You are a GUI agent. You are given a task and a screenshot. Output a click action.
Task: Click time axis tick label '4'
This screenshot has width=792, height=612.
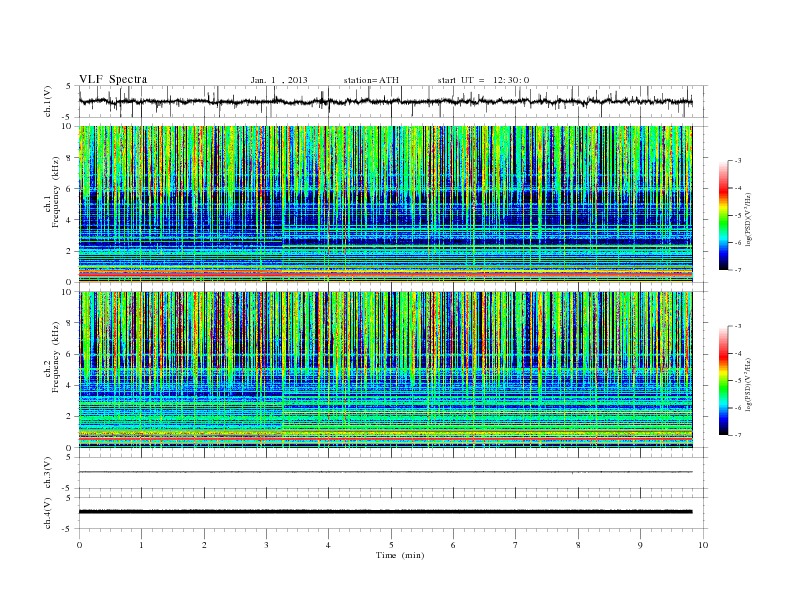coord(328,545)
